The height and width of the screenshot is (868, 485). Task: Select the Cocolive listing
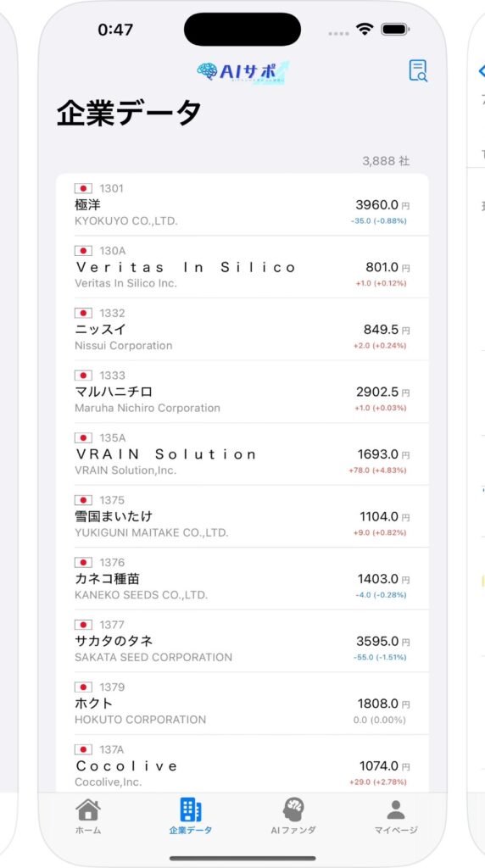(x=242, y=765)
